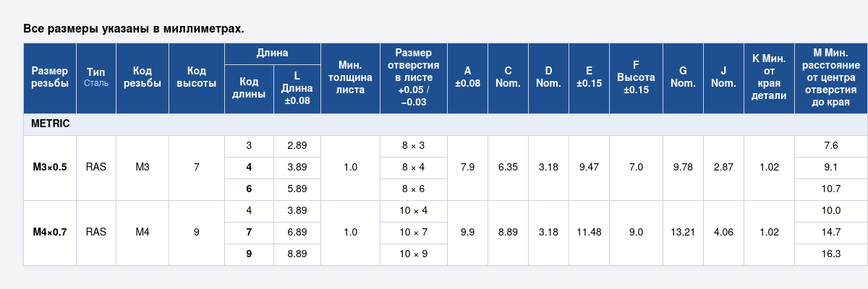The width and height of the screenshot is (868, 289).
Task: Select the "Код длины" sub-header
Action: (249, 89)
